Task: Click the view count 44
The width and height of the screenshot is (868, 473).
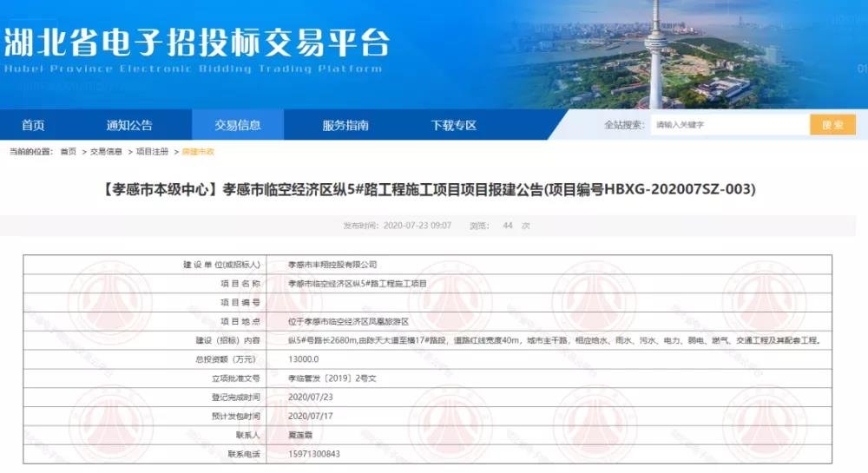Action: coord(508,226)
